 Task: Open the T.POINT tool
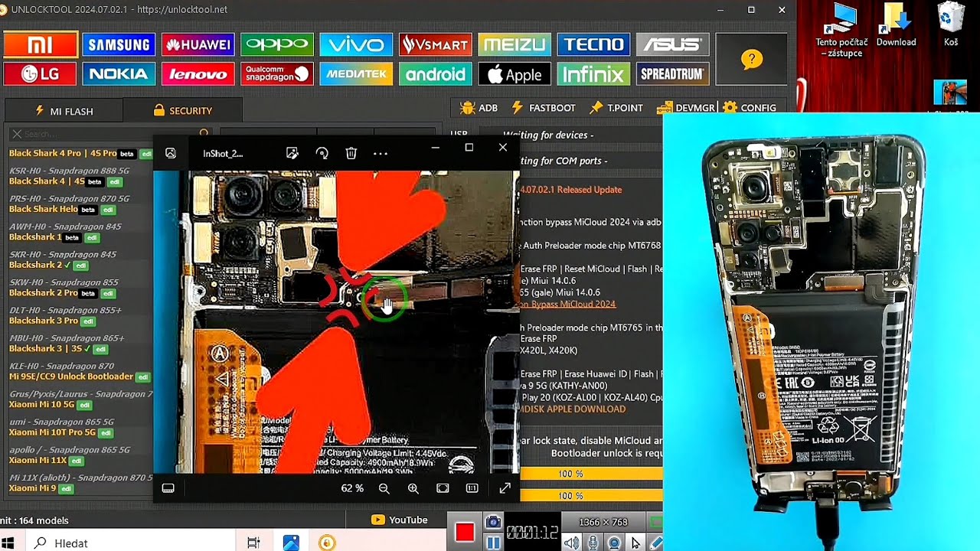click(x=616, y=108)
